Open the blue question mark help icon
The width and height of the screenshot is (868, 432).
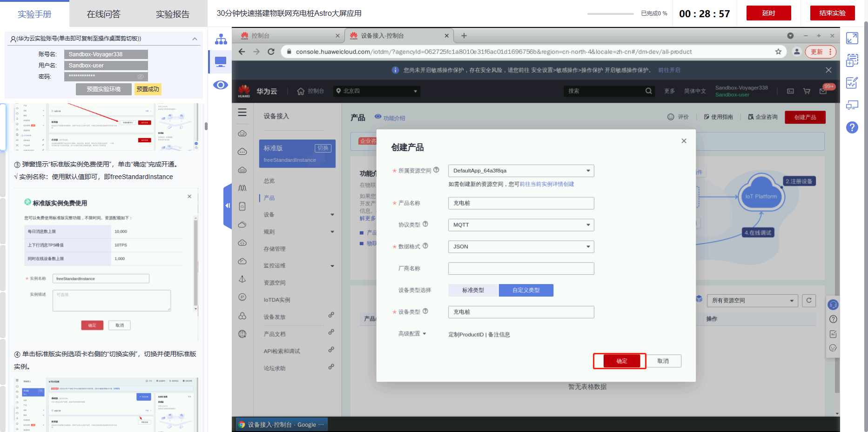coord(852,127)
